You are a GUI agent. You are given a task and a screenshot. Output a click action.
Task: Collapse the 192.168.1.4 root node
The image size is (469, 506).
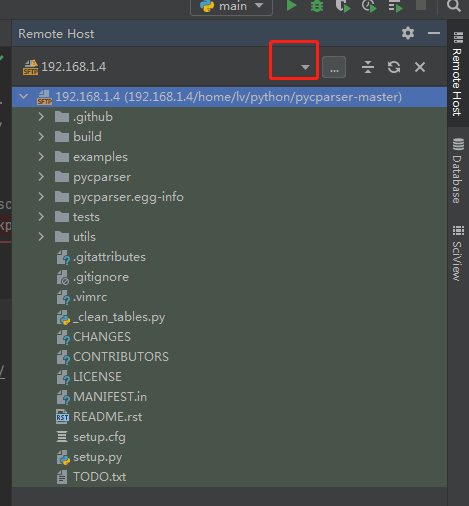coord(23,97)
